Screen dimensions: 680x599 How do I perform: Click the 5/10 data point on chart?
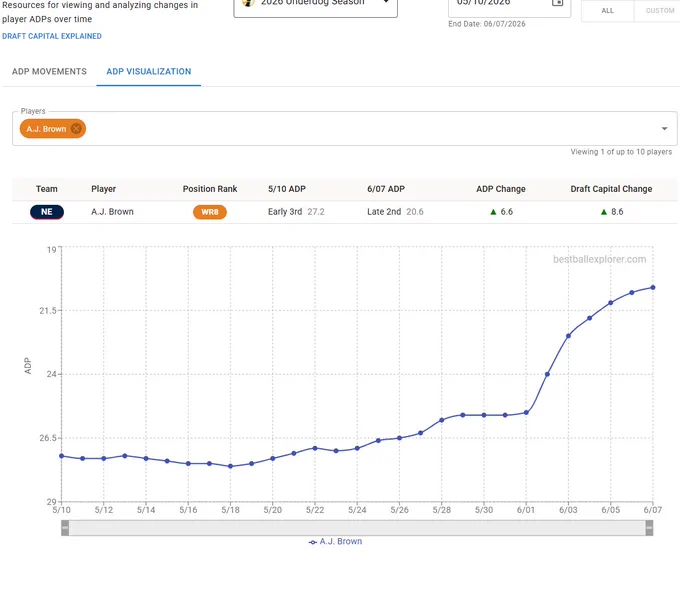pyautogui.click(x=62, y=456)
